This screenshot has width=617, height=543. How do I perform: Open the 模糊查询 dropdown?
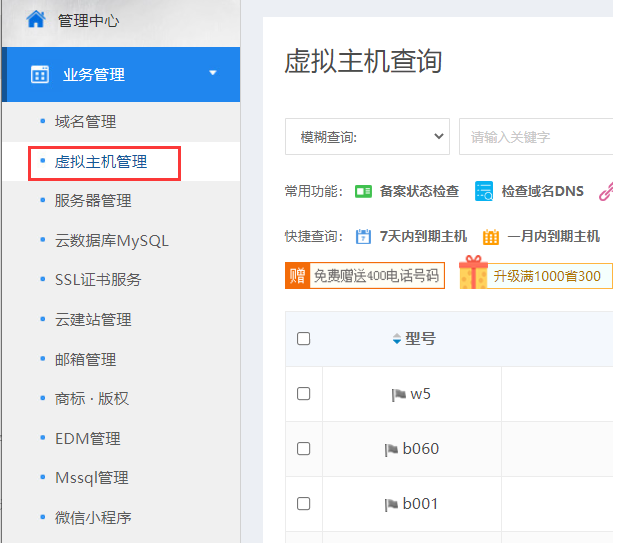pos(367,137)
